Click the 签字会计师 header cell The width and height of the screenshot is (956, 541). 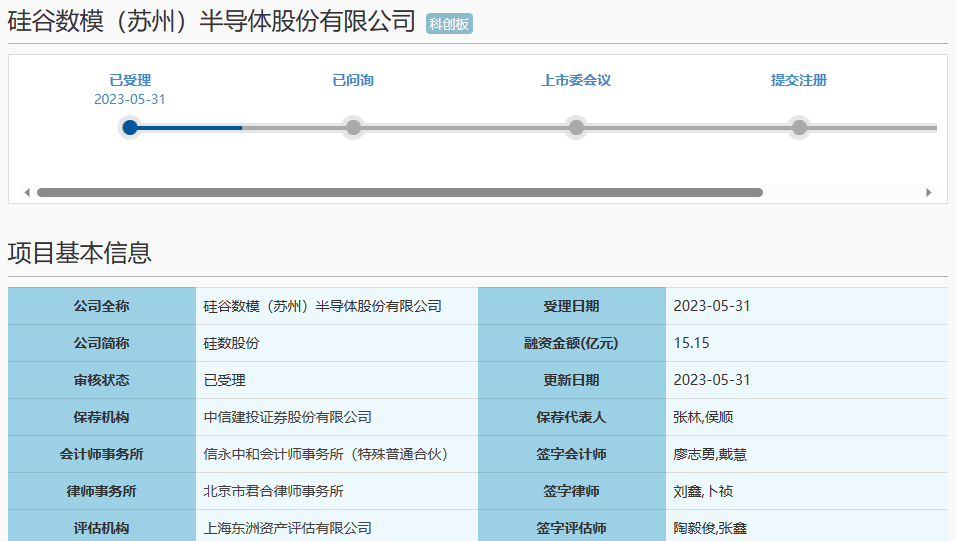point(572,454)
